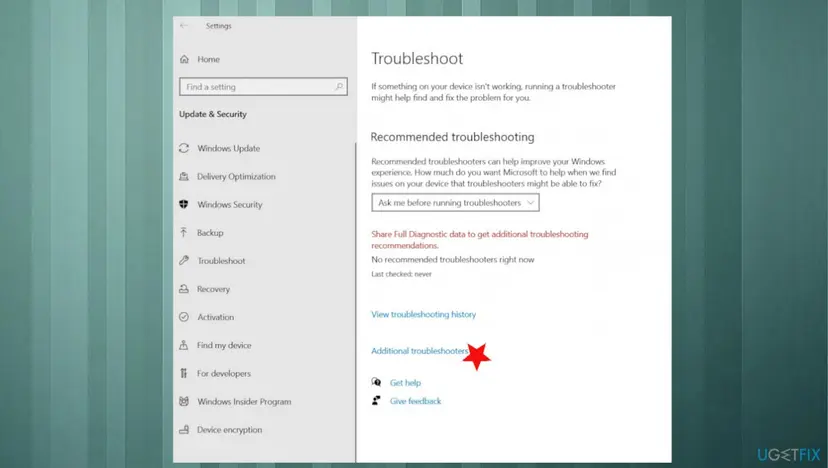Click the Get help link
This screenshot has height=468, width=828.
tap(405, 382)
